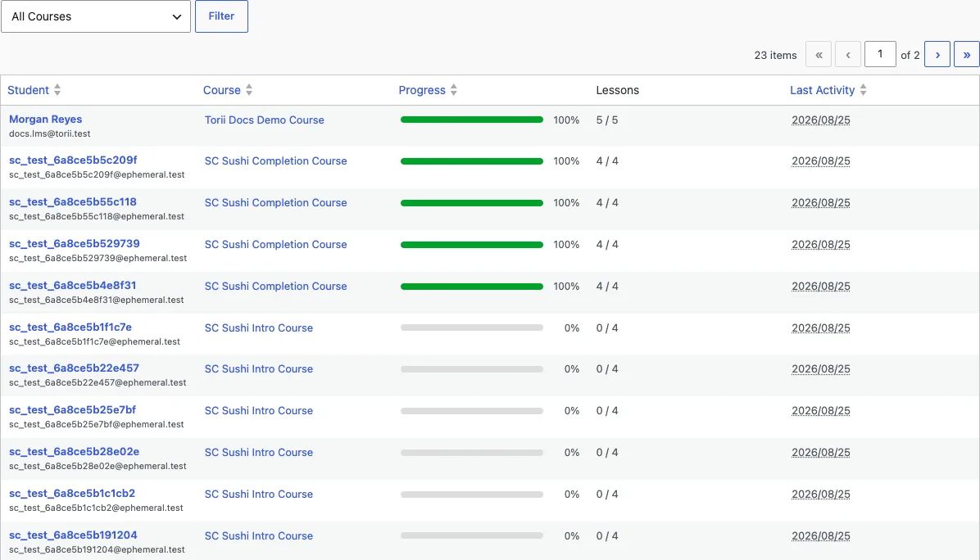This screenshot has height=560, width=980.
Task: Click last activity date for sc_test_6a8ce5b22e457
Action: [x=820, y=369]
